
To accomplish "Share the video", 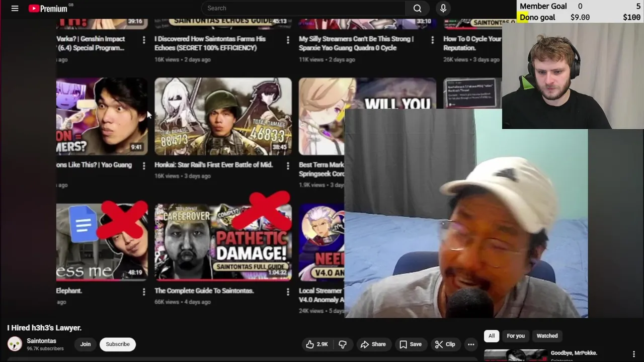I will [373, 344].
